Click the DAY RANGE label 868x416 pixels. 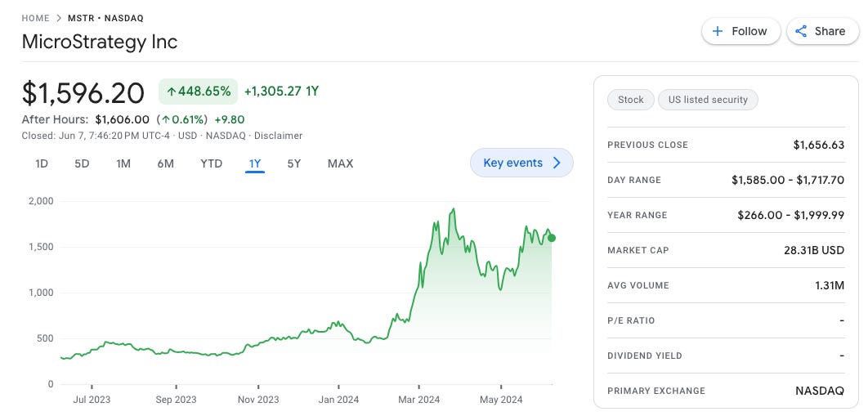coord(634,181)
